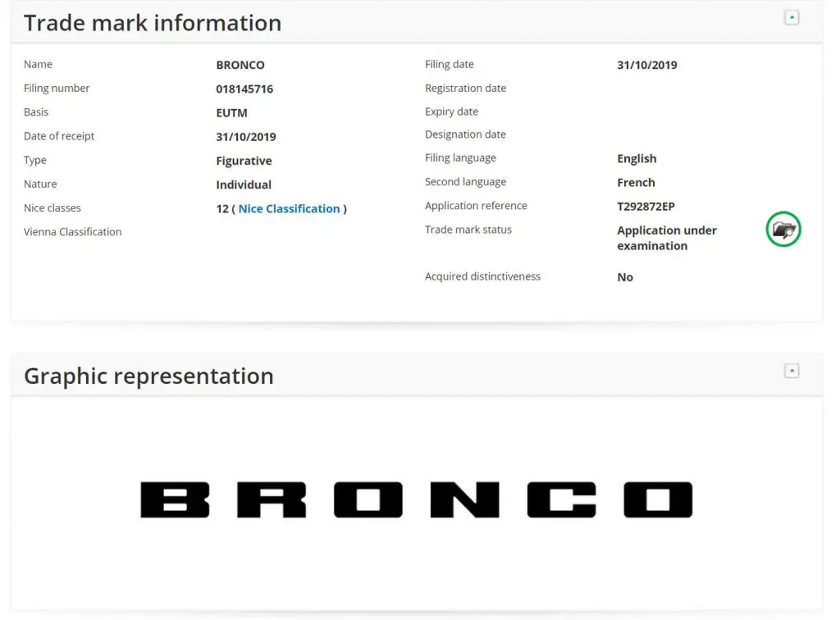Click the Vienna Classification label
Image resolution: width=840 pixels, height=620 pixels.
pyautogui.click(x=72, y=232)
